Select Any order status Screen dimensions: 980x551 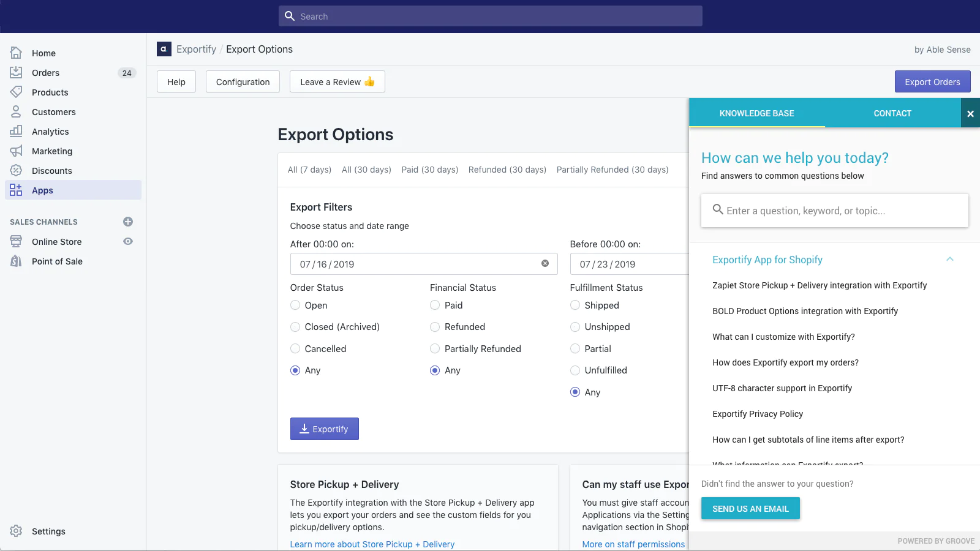[x=295, y=370]
